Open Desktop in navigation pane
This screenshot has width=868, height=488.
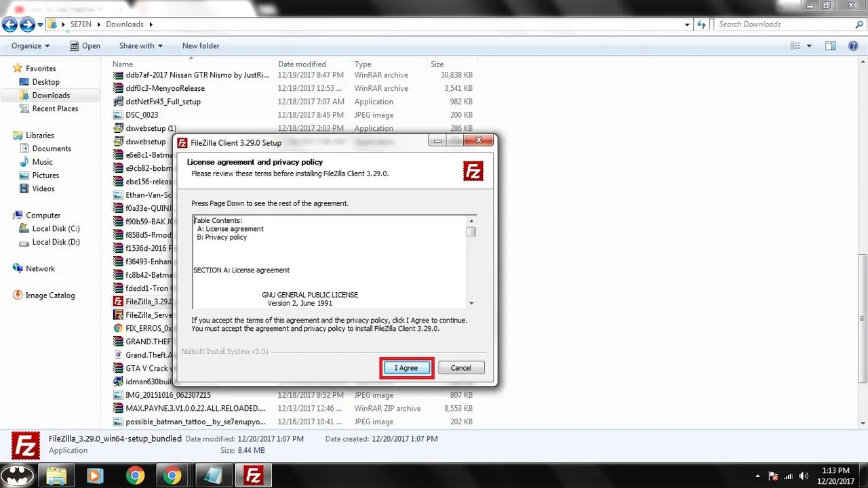46,82
